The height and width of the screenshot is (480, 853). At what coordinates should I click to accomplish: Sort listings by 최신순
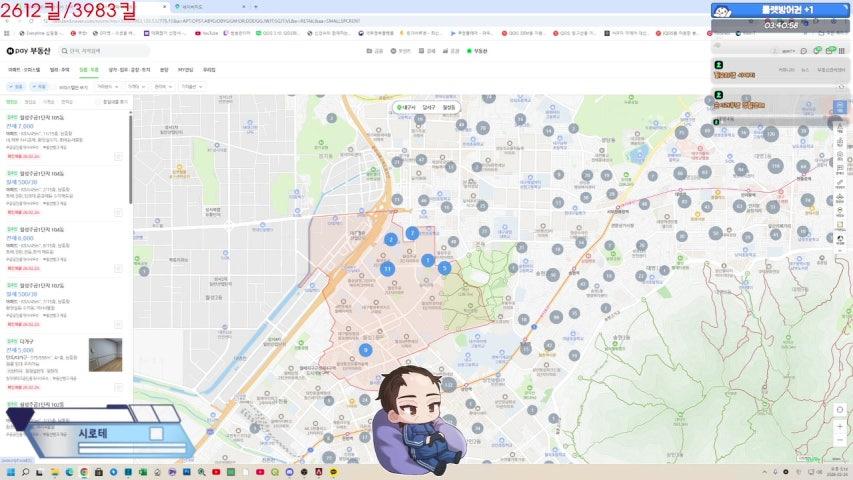pyautogui.click(x=30, y=102)
